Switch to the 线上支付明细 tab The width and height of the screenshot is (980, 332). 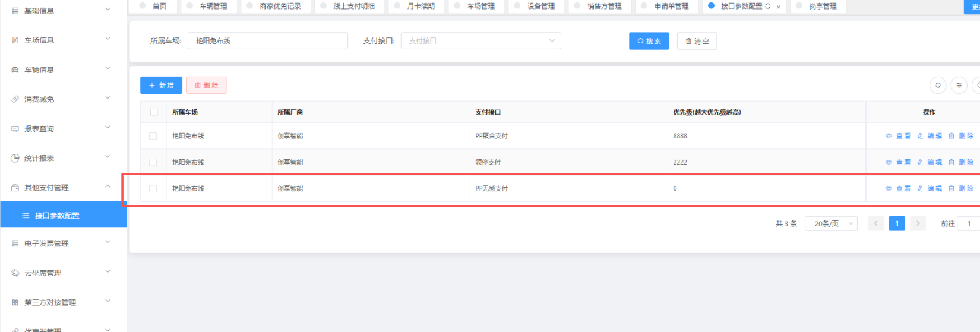tap(349, 6)
